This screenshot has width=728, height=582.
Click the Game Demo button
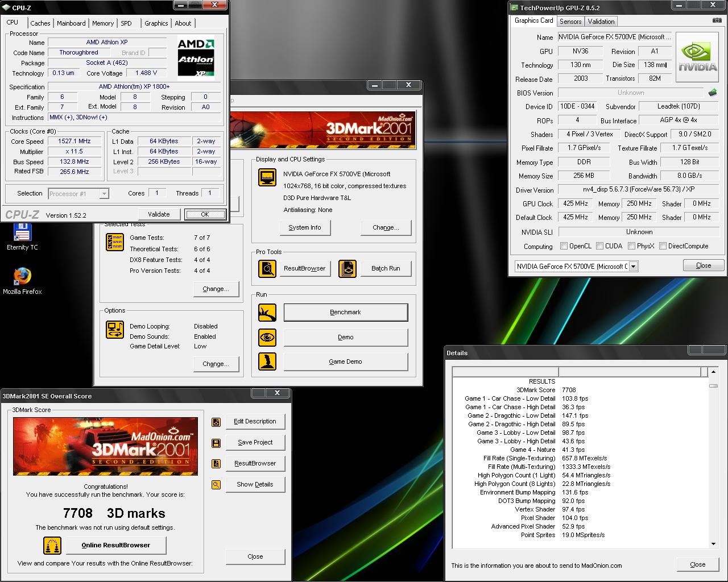[x=346, y=361]
